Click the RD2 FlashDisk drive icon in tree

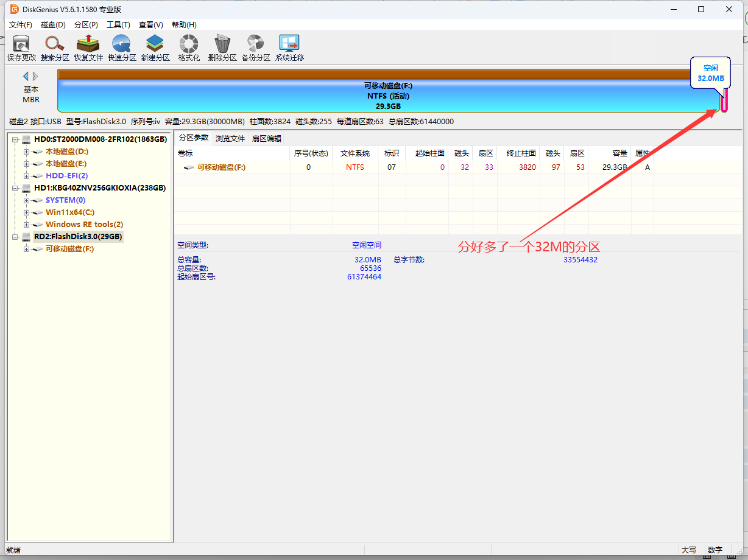[x=27, y=237]
